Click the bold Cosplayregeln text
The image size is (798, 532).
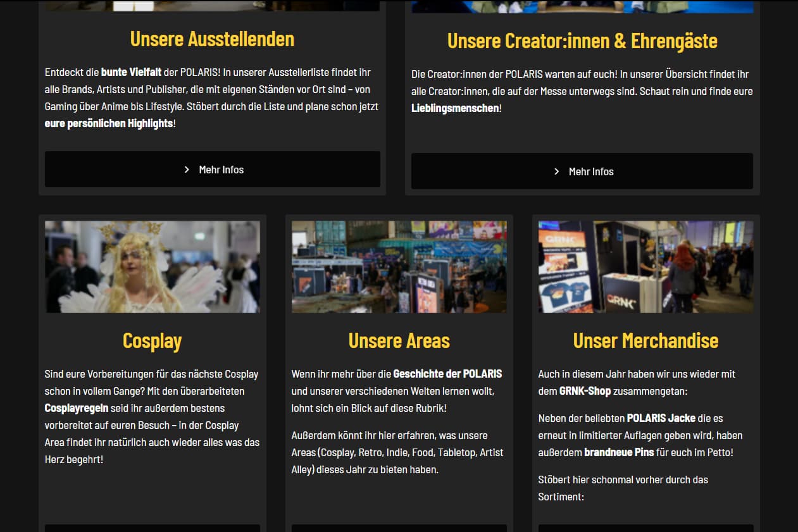point(77,408)
